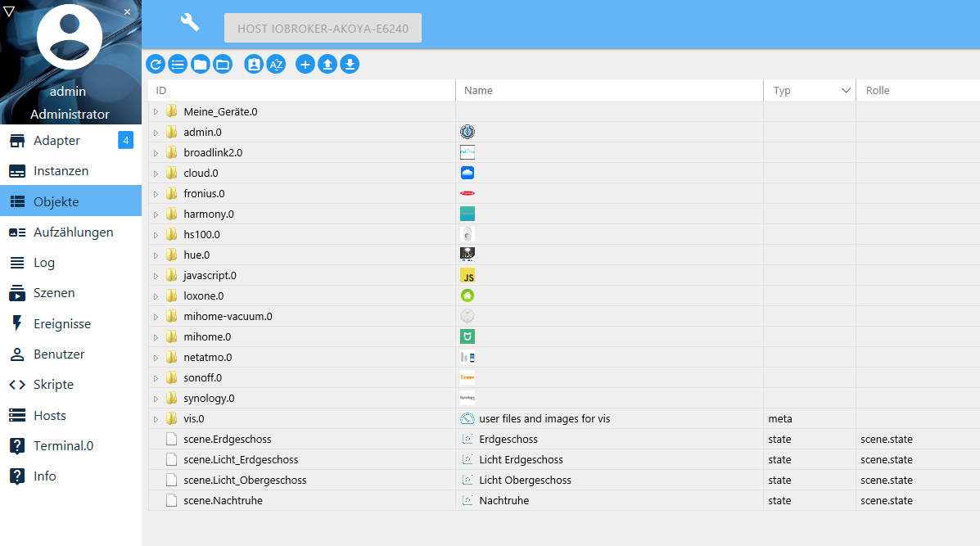980x546 pixels.
Task: Expand the broadlink2.0 folder
Action: [x=156, y=153]
